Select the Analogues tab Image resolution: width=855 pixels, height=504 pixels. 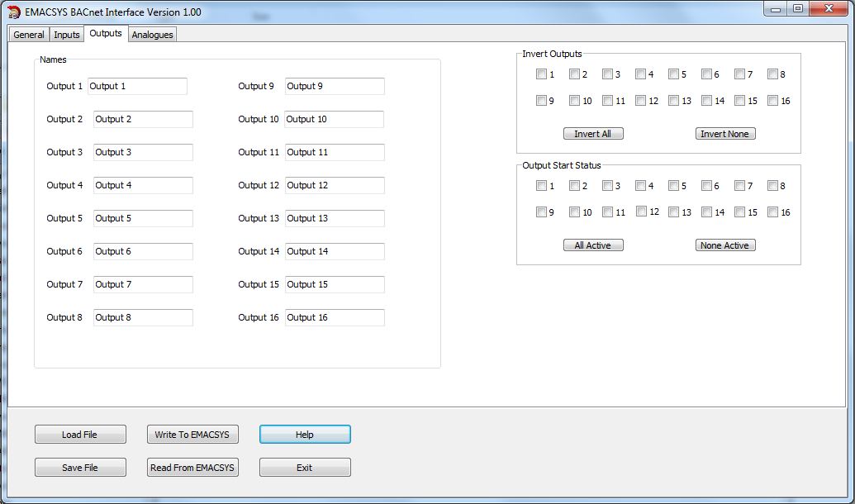coord(152,35)
